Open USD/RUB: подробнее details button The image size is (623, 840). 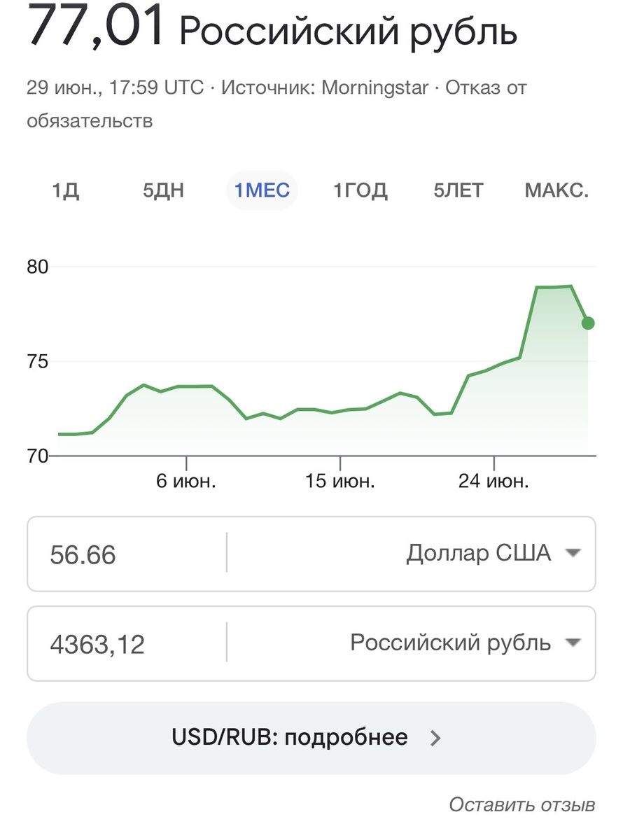311,738
